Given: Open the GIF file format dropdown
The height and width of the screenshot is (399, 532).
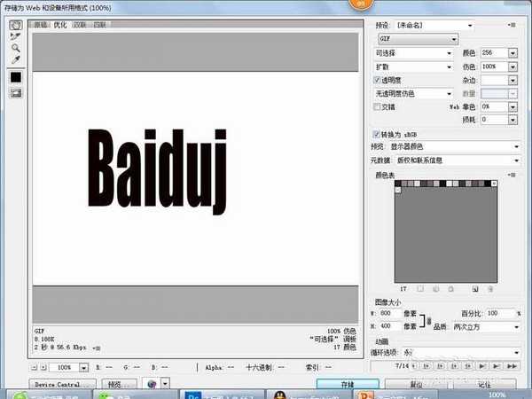Looking at the screenshot, I should coord(418,39).
